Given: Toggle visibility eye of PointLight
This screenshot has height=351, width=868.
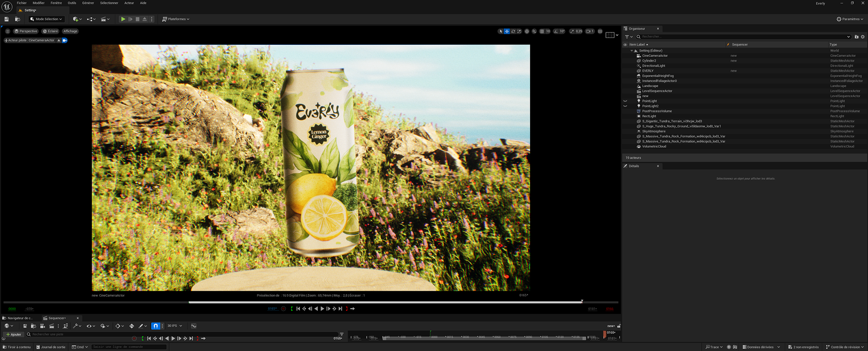Looking at the screenshot, I should tap(625, 101).
